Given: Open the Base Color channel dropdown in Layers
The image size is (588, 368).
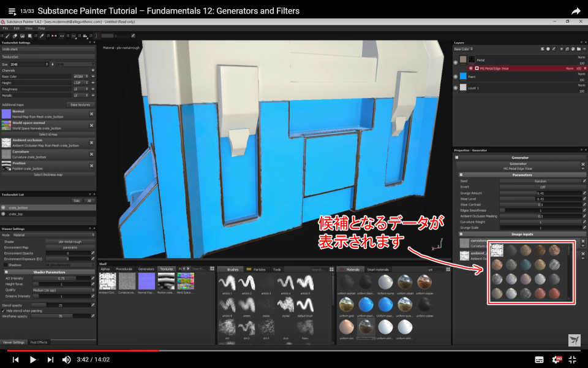Looking at the screenshot, I should (x=464, y=49).
